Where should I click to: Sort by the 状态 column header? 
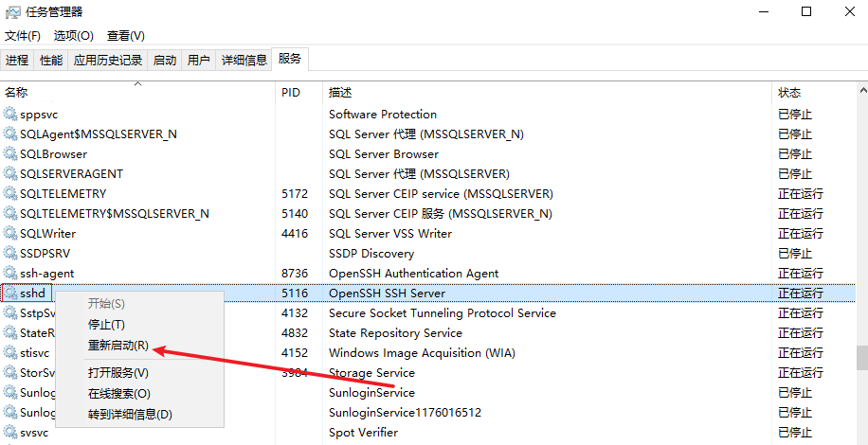789,93
